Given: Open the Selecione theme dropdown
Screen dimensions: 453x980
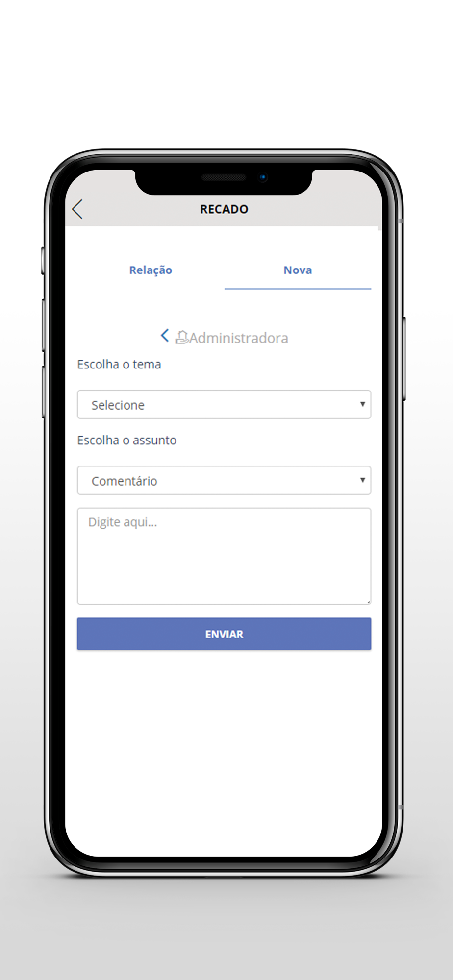Looking at the screenshot, I should pos(224,404).
